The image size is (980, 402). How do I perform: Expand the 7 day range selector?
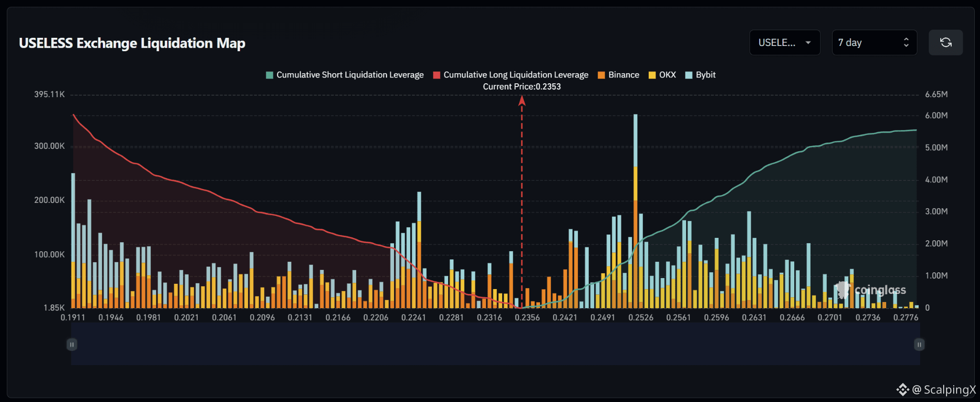[874, 43]
